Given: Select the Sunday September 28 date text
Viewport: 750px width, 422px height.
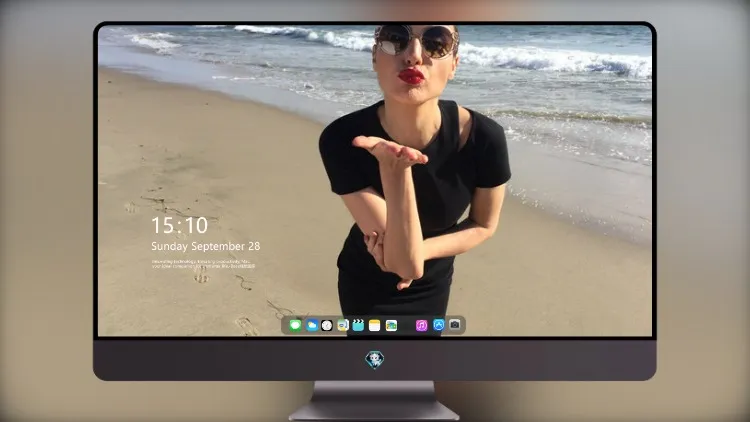Looking at the screenshot, I should coord(206,246).
